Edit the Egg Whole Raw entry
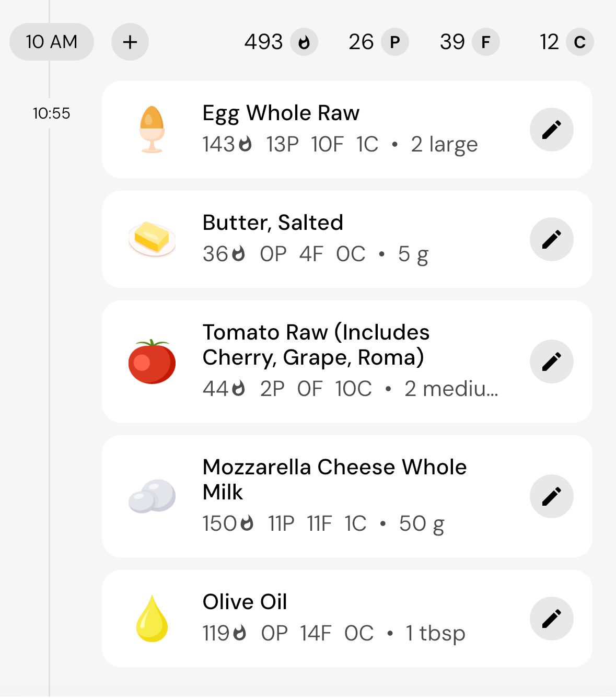Viewport: 616px width, 699px height. [551, 130]
